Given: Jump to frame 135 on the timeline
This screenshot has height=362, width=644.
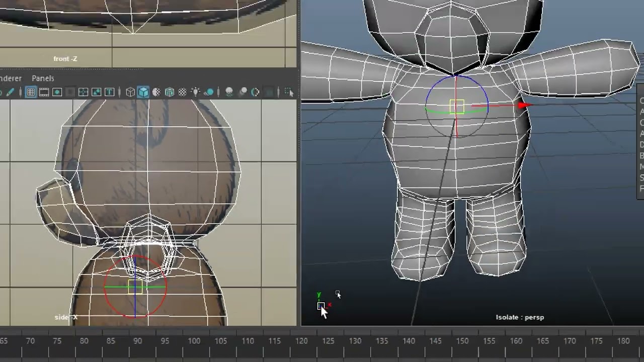Looking at the screenshot, I should click(x=382, y=341).
